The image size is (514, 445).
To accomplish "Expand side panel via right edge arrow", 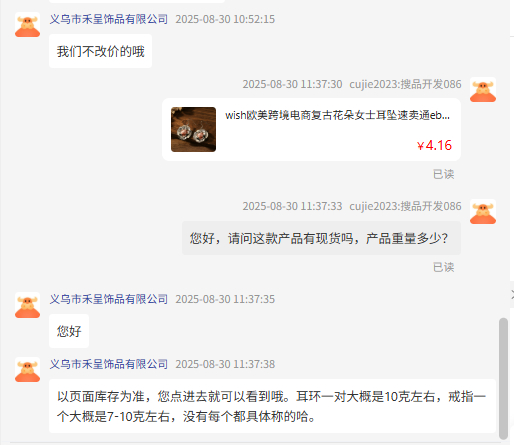I will point(512,295).
